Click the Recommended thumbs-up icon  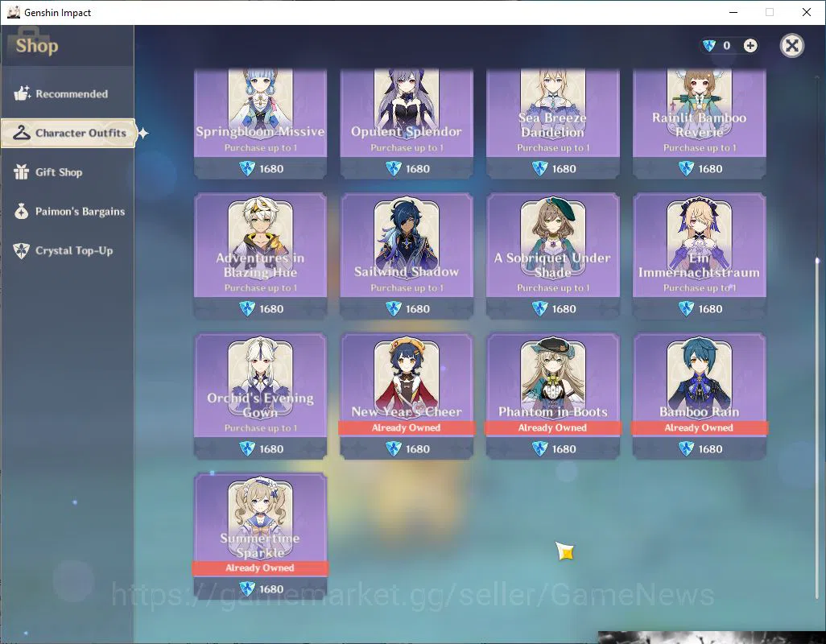[x=22, y=93]
